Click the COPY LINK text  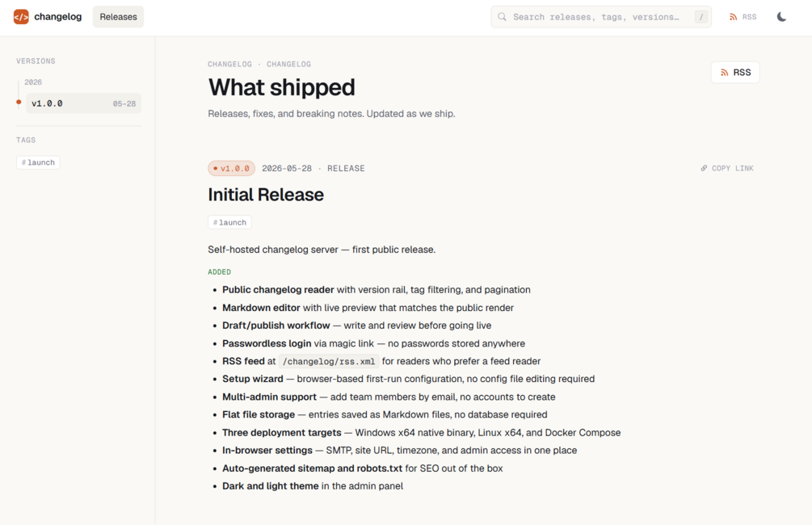[x=732, y=168]
